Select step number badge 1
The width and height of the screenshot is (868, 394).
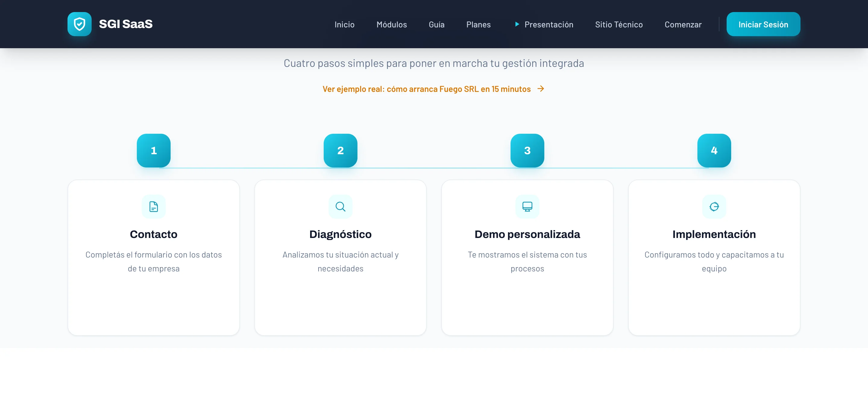tap(153, 151)
